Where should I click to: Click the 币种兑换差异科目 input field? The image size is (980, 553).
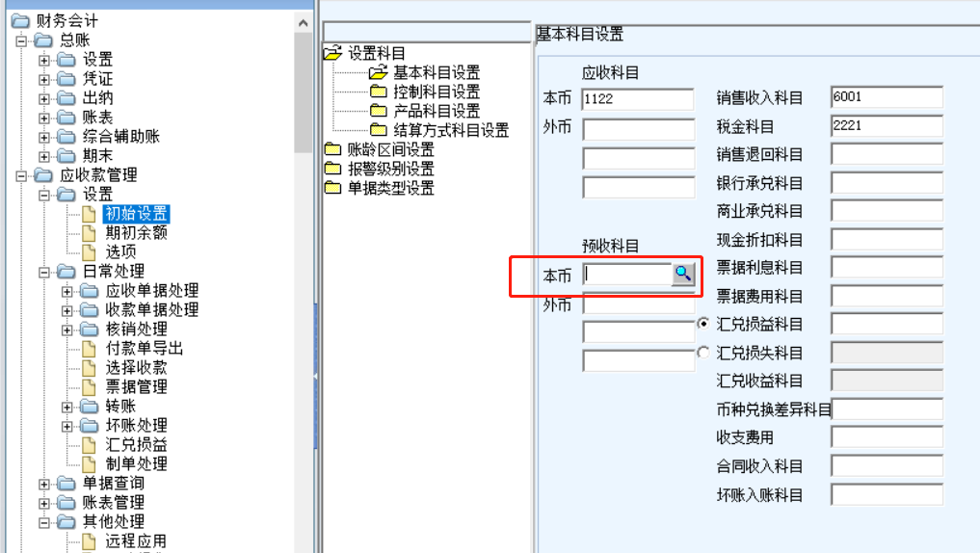pos(887,409)
